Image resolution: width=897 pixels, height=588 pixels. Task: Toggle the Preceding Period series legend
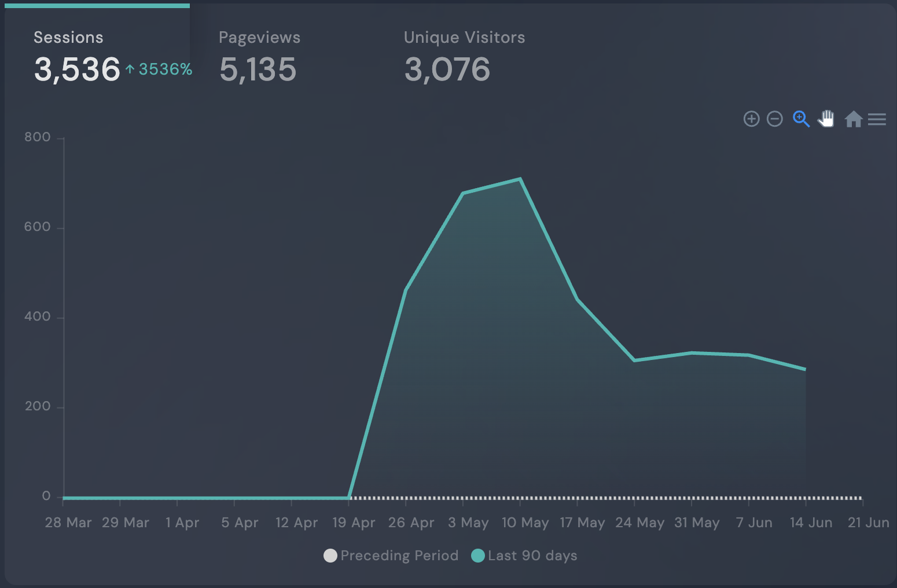pos(391,556)
